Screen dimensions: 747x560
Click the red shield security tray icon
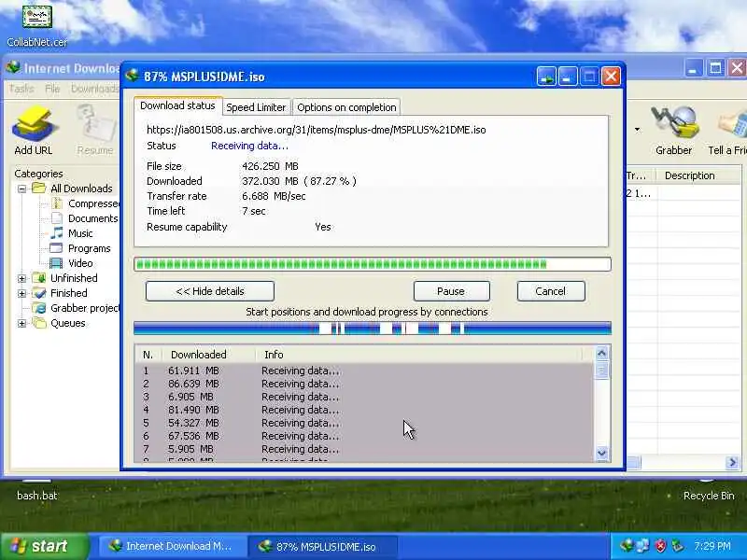tap(660, 546)
